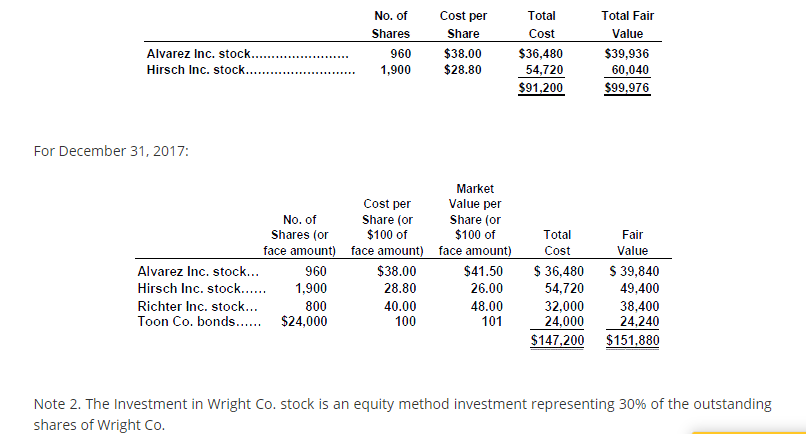The image size is (806, 434).
Task: Click the Note 2 paragraph about Wright Co.
Action: pyautogui.click(x=402, y=413)
